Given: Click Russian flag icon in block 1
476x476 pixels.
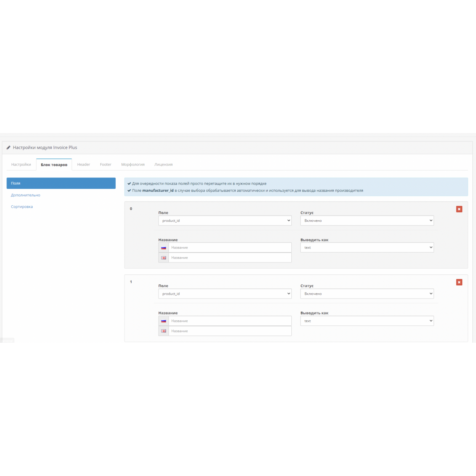Looking at the screenshot, I should click(x=164, y=321).
